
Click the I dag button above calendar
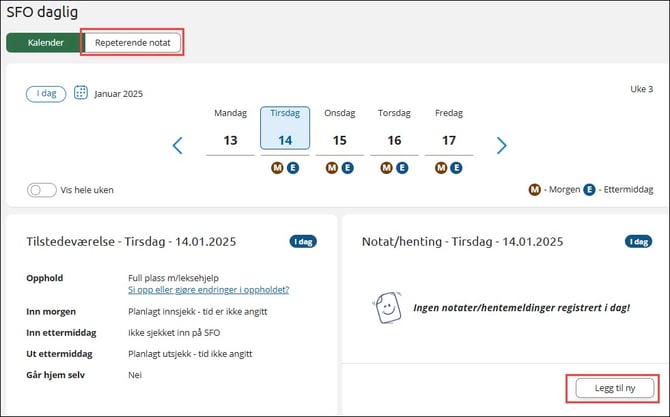point(46,93)
